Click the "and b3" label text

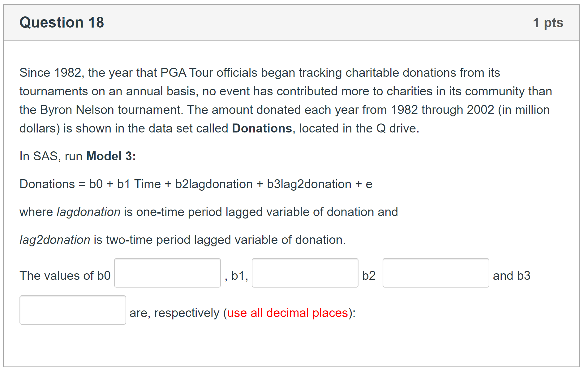(511, 275)
